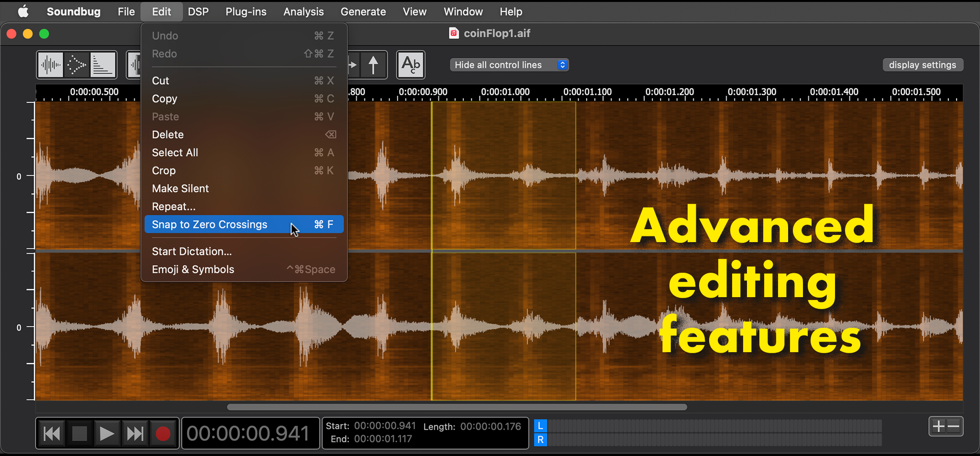Click the 0:00:01.000 ruler mark

click(x=505, y=92)
